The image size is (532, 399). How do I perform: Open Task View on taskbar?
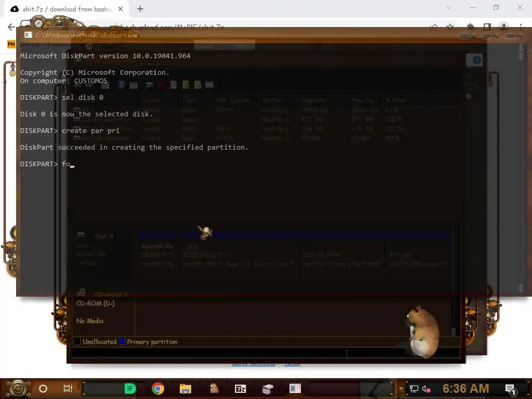[x=68, y=389]
